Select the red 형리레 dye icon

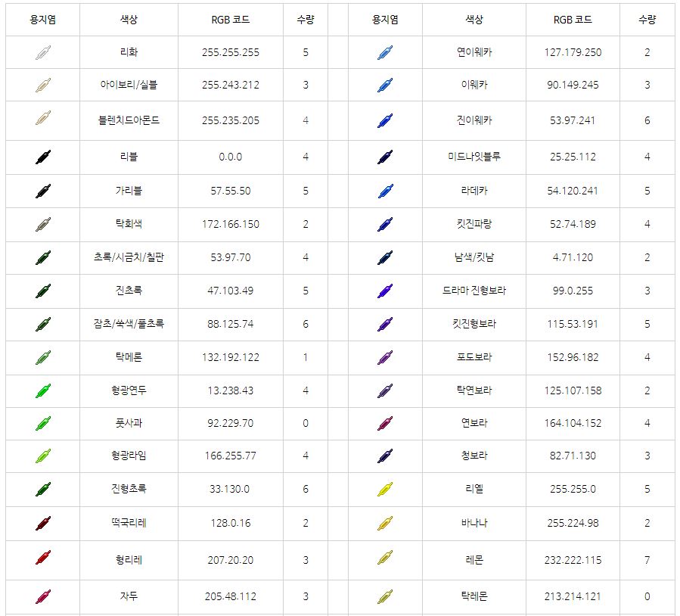point(43,560)
